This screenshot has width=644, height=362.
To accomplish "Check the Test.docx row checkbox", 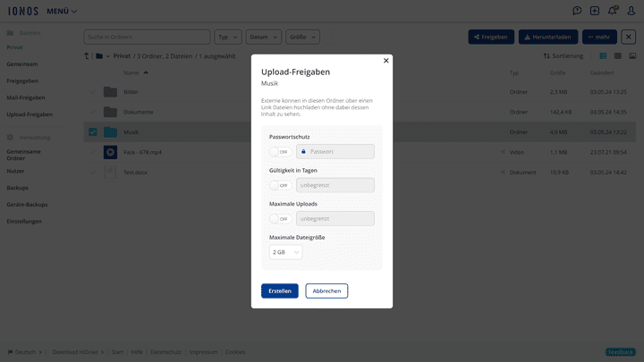I will click(93, 173).
